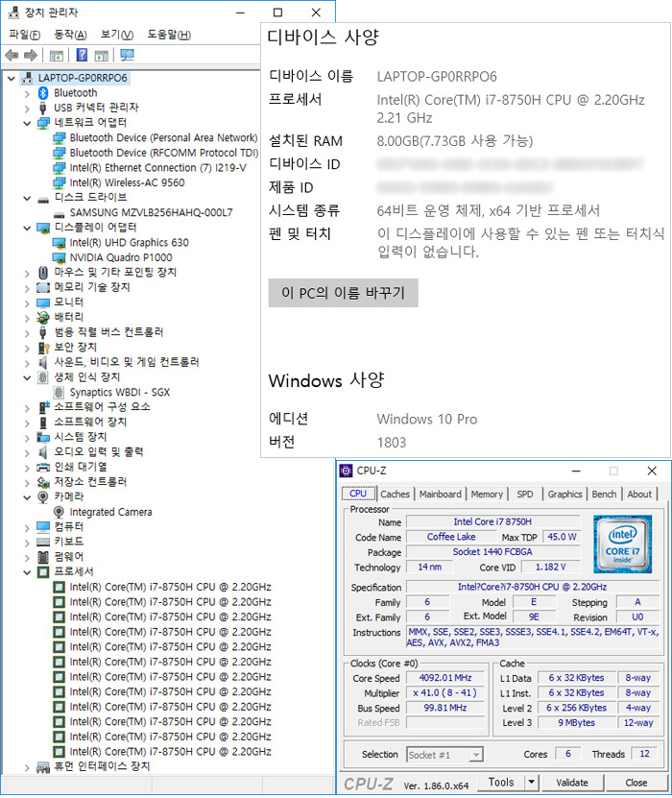672x798 pixels.
Task: Click the Name field Intel Core i7 8750H
Action: (492, 522)
